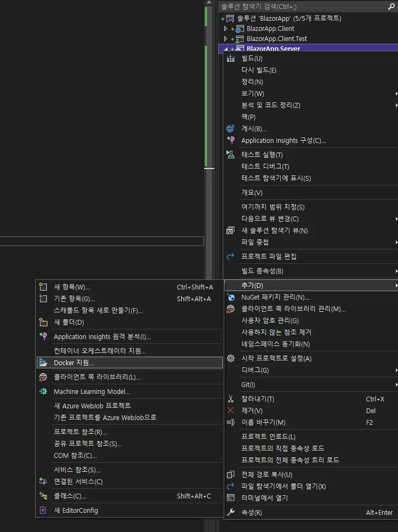Image resolution: width=398 pixels, height=532 pixels.
Task: Choose 팩(P) menu entry
Action: (248, 117)
